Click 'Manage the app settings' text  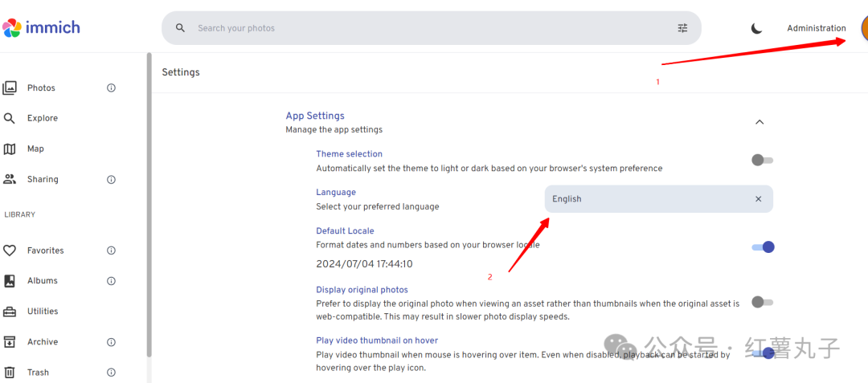pyautogui.click(x=334, y=130)
